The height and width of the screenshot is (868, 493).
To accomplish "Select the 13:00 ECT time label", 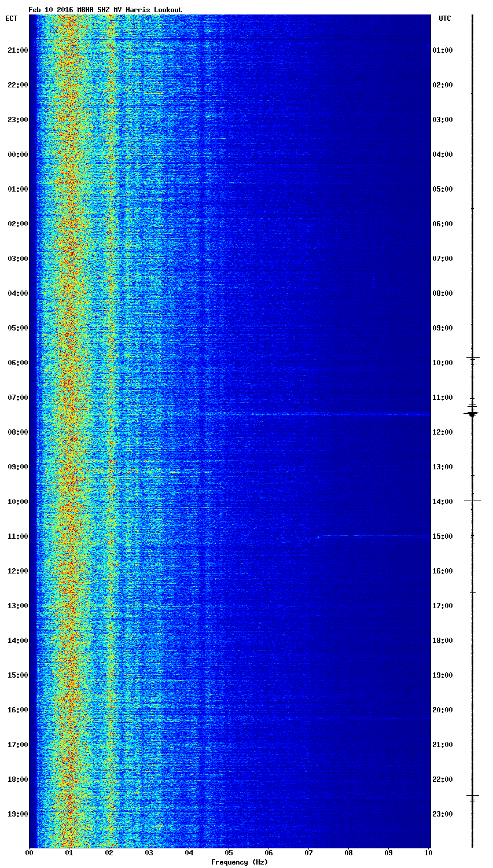I will [17, 606].
